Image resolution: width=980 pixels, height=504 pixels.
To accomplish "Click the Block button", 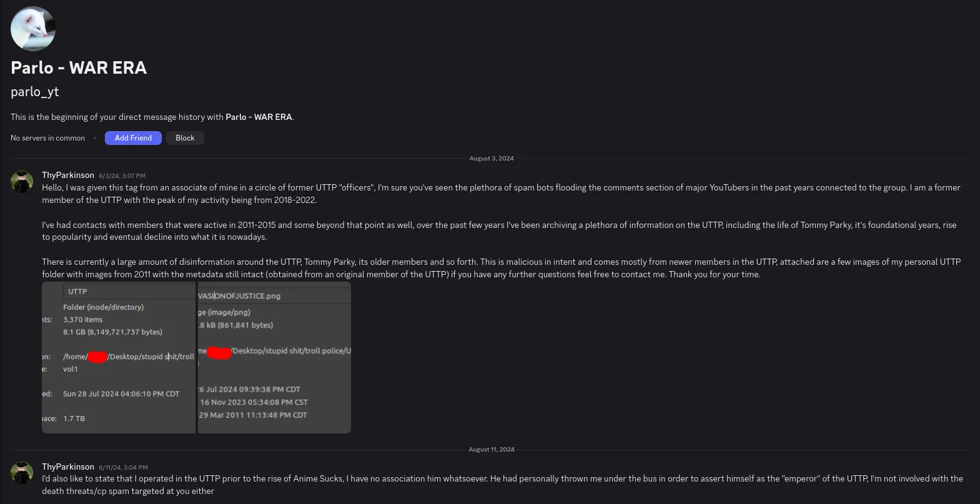I will 185,138.
